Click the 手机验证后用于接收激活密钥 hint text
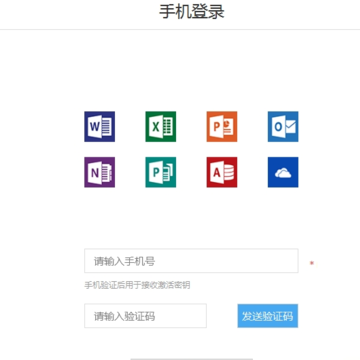This screenshot has height=360, width=360. (x=137, y=285)
